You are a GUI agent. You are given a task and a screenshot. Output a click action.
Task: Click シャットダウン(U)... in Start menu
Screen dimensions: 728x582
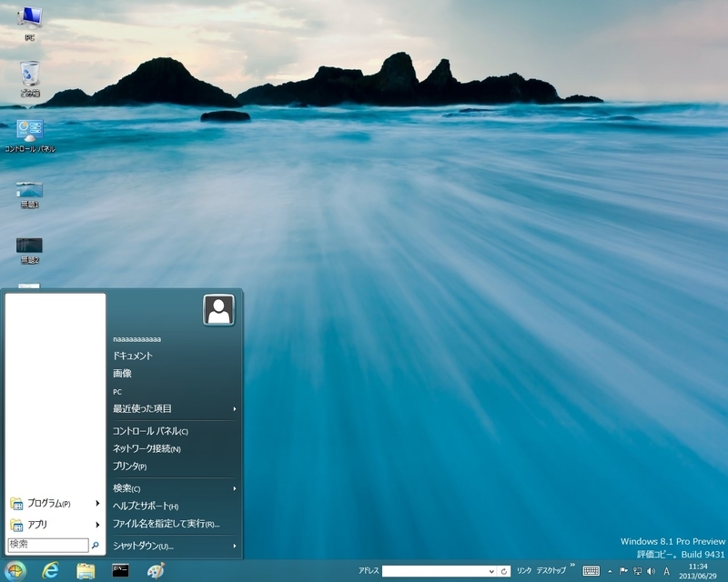[143, 547]
